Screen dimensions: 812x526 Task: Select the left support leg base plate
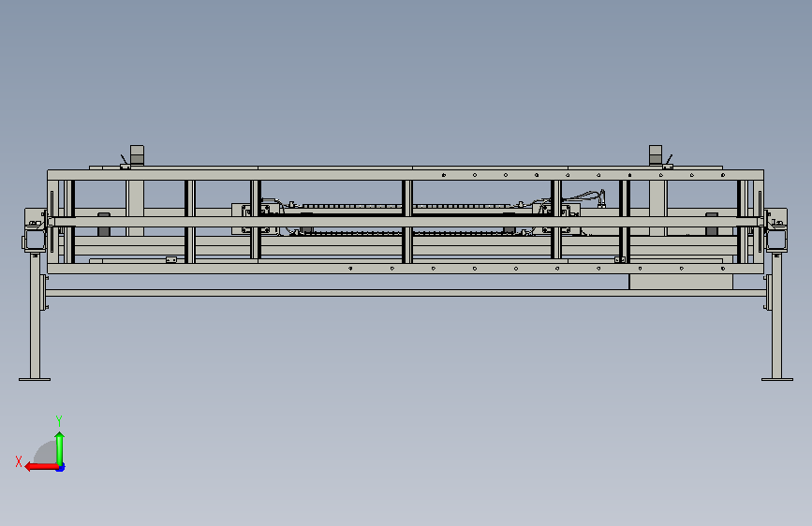(35, 379)
